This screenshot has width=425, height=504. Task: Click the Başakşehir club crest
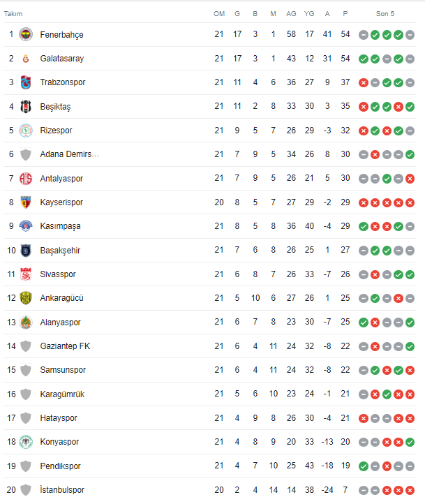(26, 251)
